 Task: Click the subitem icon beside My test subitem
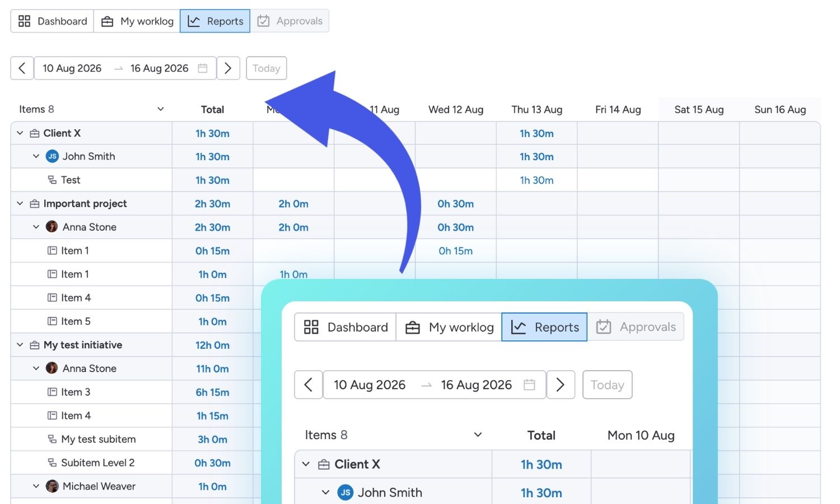[52, 439]
